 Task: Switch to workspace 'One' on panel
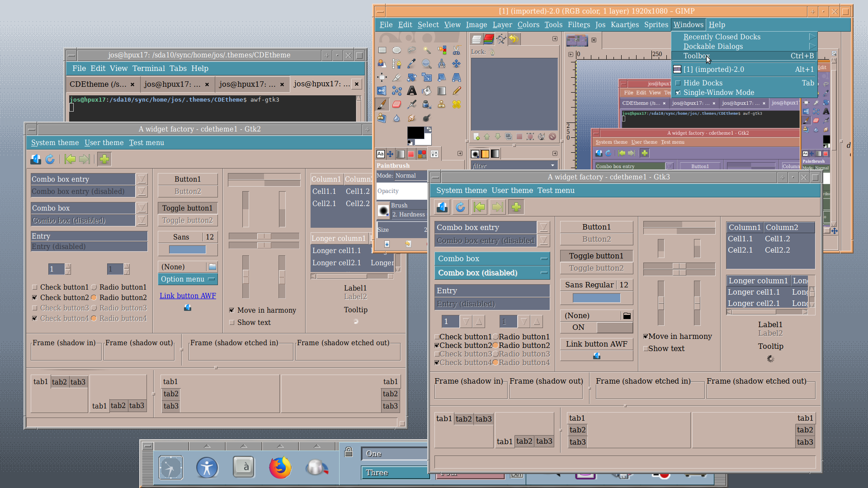[x=395, y=454]
